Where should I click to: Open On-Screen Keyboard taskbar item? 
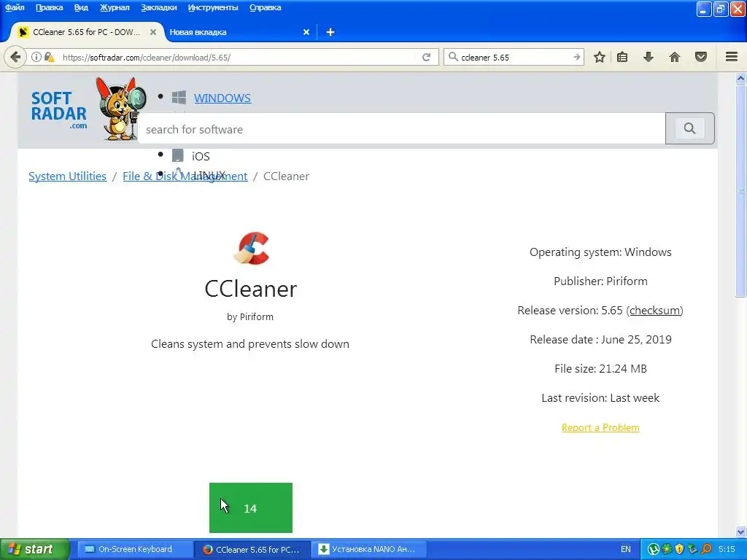[135, 549]
